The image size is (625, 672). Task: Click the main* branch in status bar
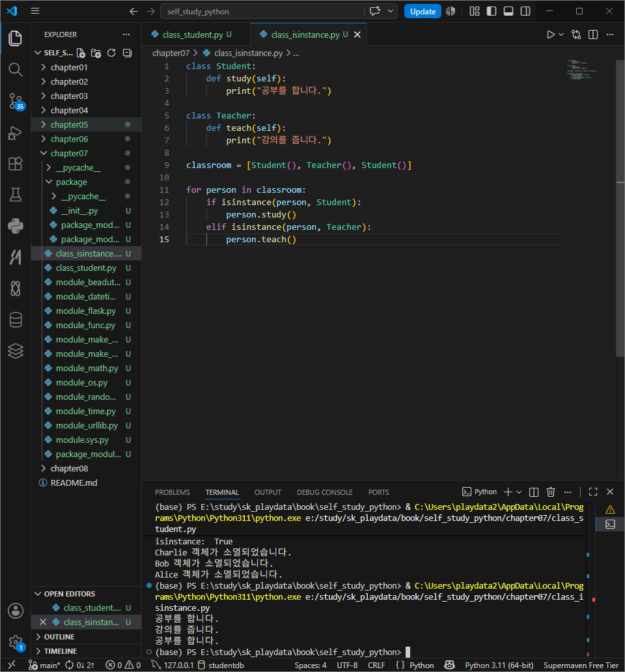pos(44,665)
